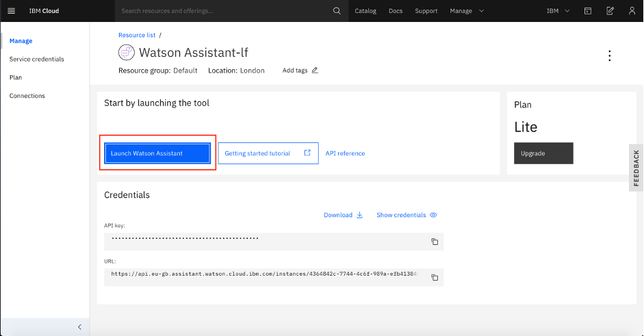The image size is (644, 336).
Task: Click the Upgrade plan button
Action: click(x=543, y=153)
